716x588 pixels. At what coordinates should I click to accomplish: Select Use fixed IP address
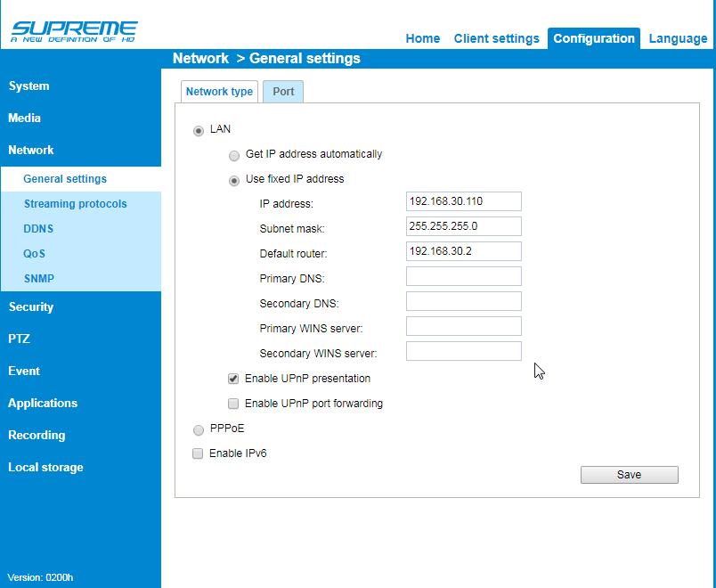[x=234, y=181]
